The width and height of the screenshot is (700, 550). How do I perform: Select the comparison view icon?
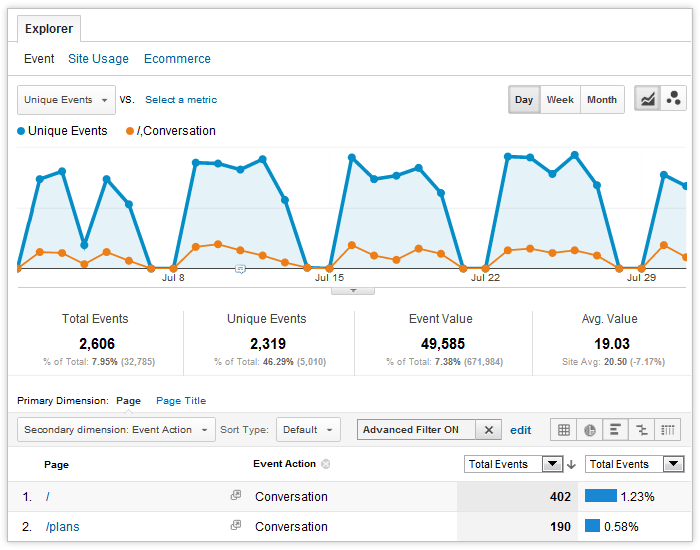pos(642,430)
